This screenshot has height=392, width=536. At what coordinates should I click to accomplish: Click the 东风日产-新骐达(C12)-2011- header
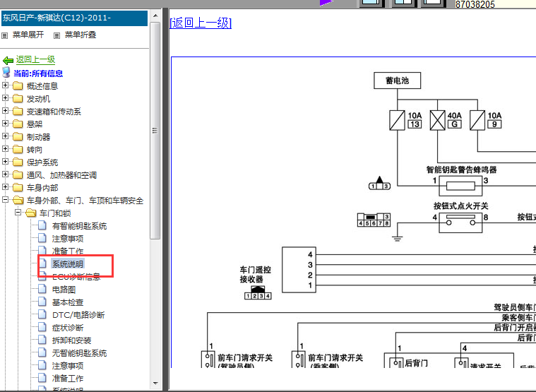75,18
